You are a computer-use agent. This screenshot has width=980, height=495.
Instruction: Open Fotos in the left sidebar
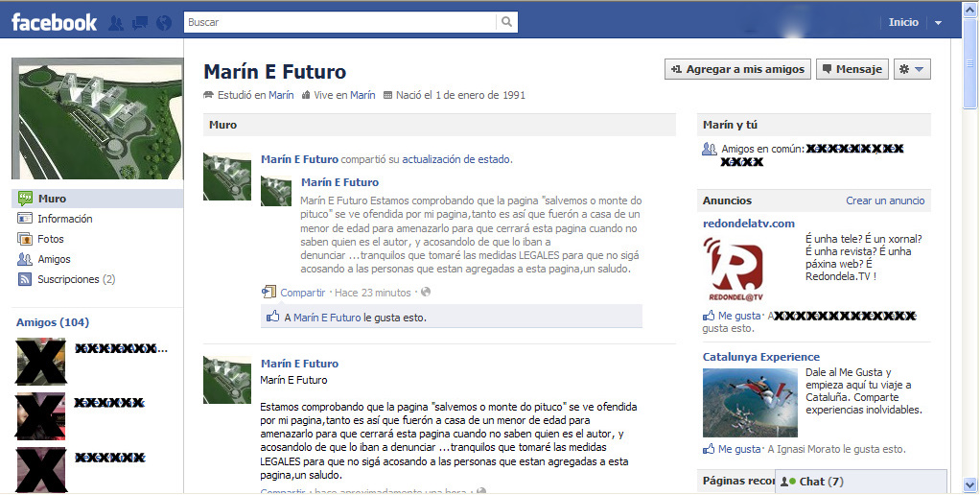(50, 239)
